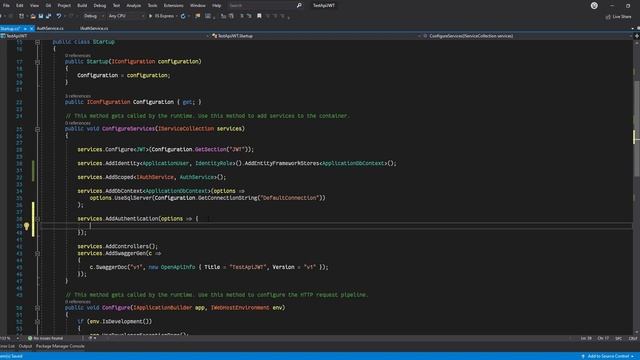Click the lightbulb quick actions icon

[x=27, y=226]
